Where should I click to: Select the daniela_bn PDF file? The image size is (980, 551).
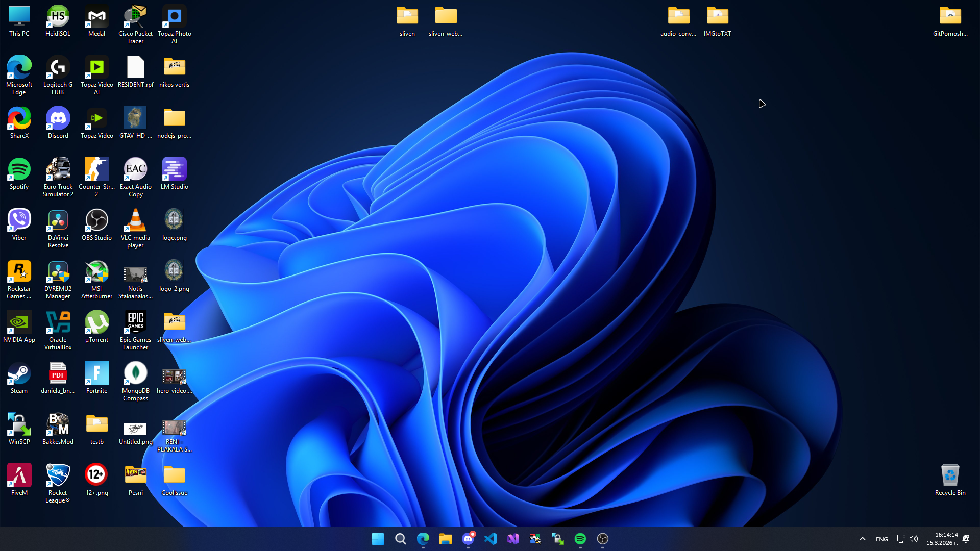pyautogui.click(x=58, y=379)
